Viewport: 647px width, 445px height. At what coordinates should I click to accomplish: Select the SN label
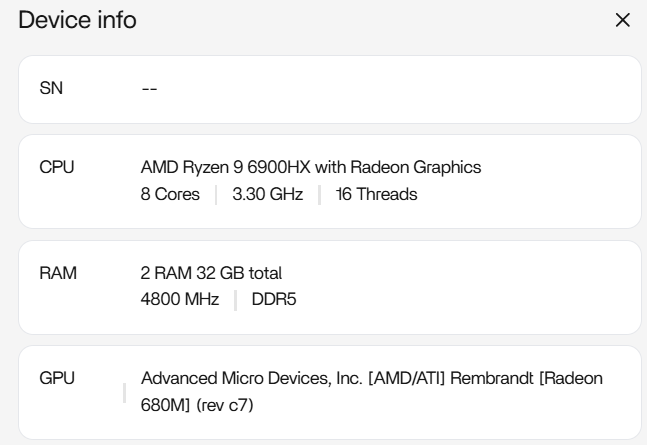coord(50,89)
